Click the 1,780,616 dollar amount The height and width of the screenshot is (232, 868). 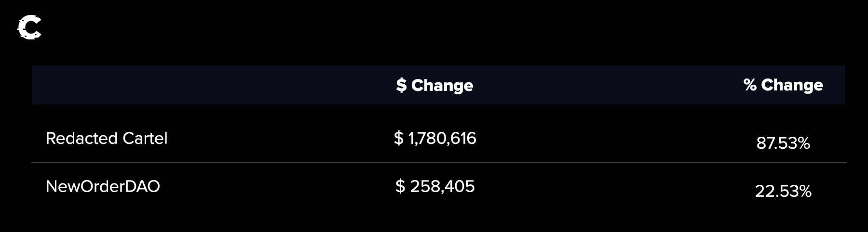coord(442,139)
